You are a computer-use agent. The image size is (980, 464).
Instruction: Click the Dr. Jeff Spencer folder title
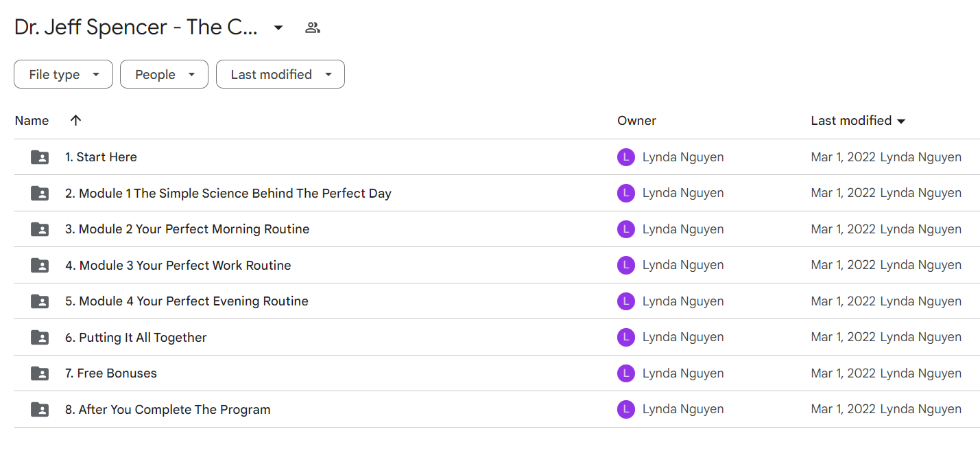coord(136,27)
